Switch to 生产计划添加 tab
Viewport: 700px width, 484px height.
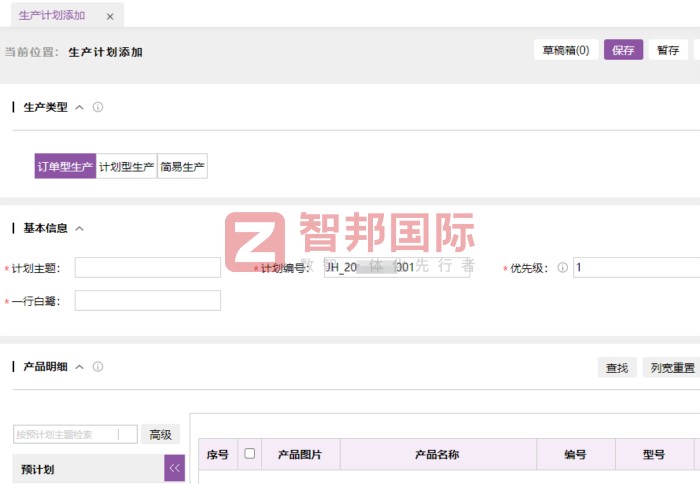tap(52, 16)
